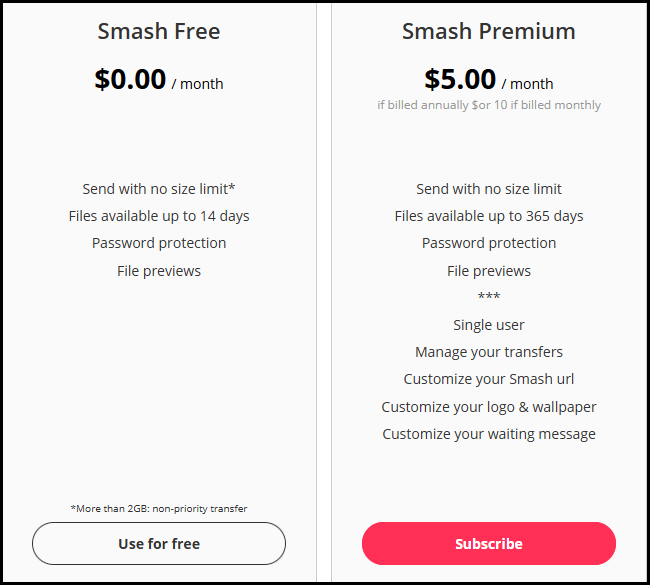Click 'Customize your logo & wallpaper' feature
Screen dimensions: 650x585
tap(488, 407)
